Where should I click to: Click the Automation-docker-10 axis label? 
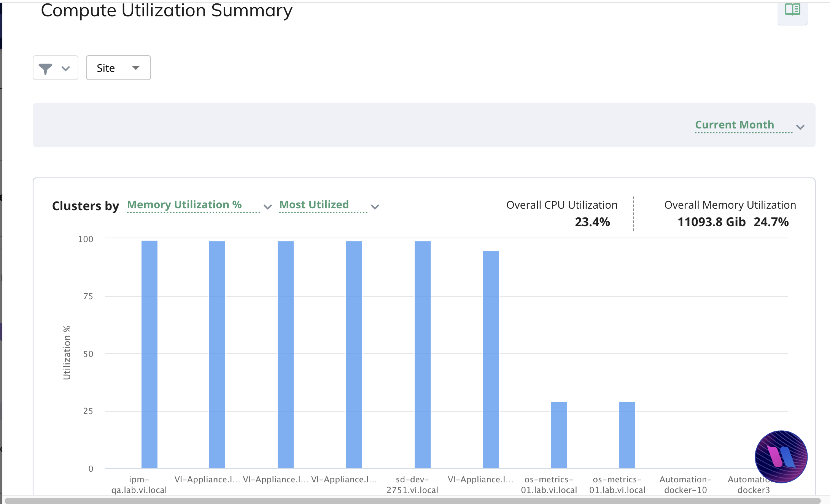coord(685,484)
